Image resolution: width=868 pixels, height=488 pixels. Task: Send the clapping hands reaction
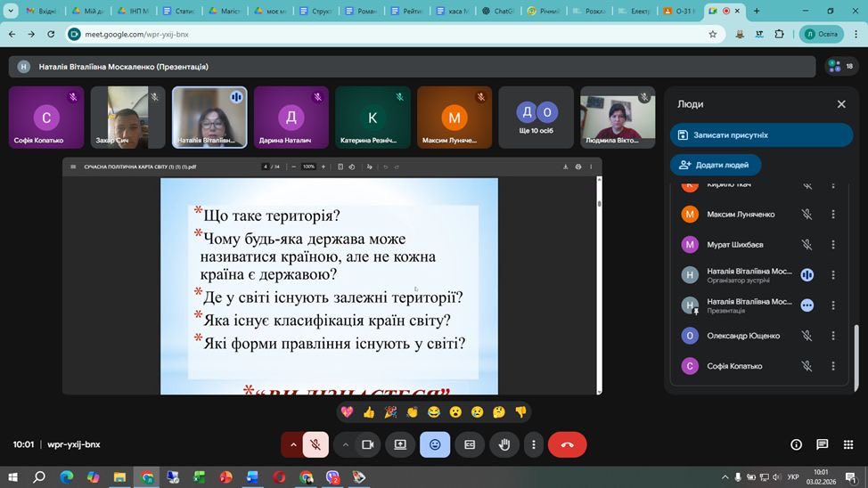412,411
